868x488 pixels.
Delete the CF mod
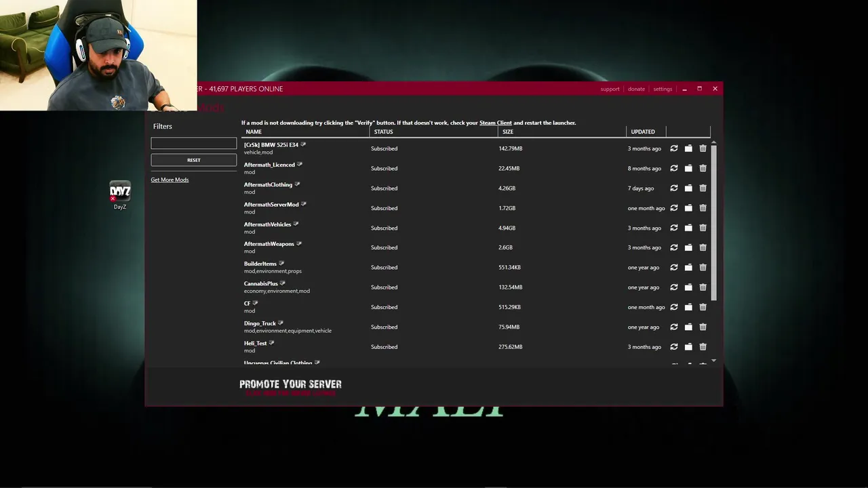703,307
